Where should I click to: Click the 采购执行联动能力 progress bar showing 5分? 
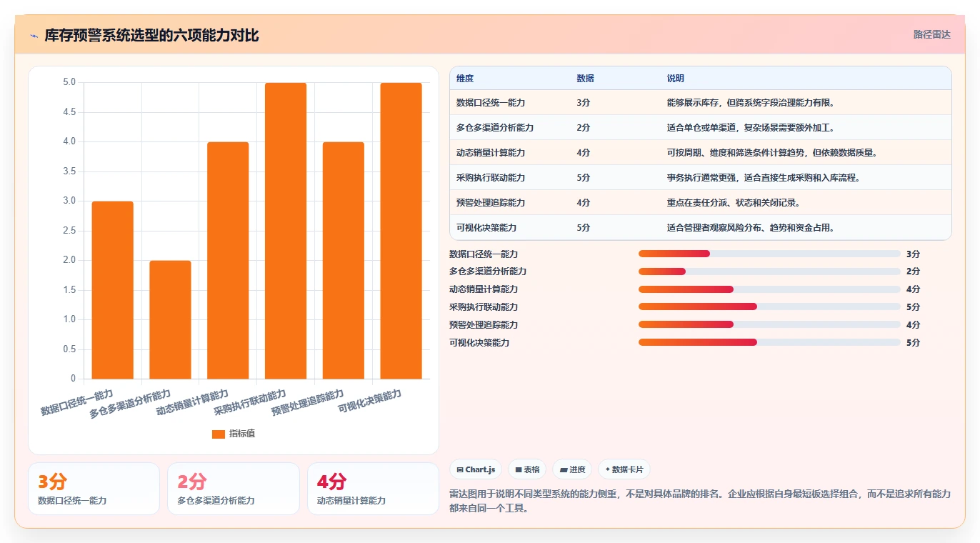point(769,307)
